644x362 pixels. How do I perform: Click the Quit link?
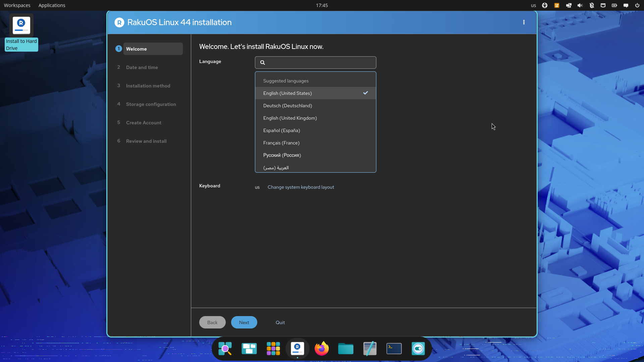click(x=280, y=322)
